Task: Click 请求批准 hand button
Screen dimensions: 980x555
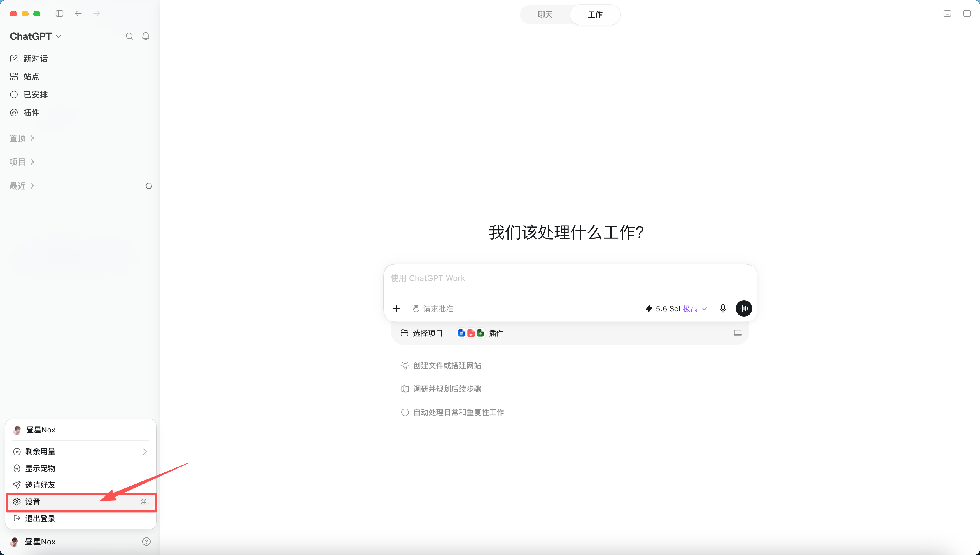Action: click(x=433, y=308)
